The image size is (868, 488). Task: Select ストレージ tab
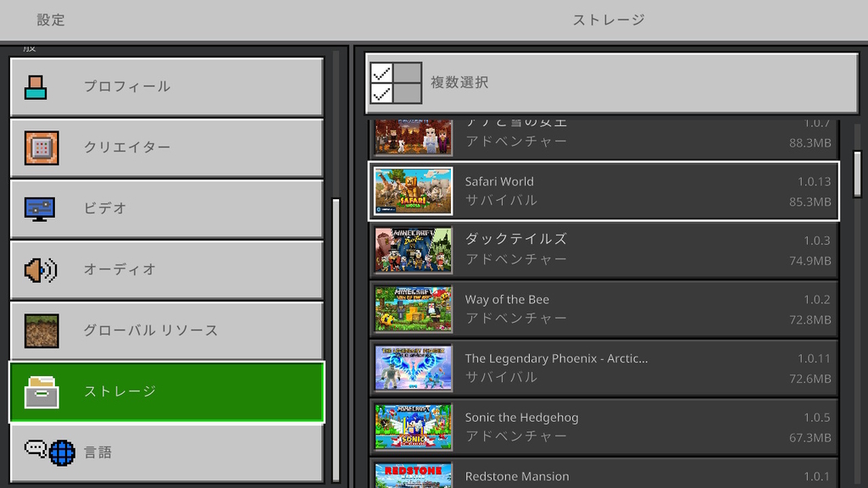167,391
